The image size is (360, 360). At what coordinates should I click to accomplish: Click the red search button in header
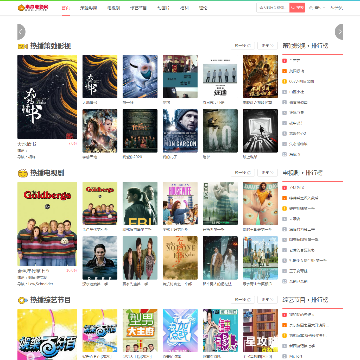pos(297,7)
